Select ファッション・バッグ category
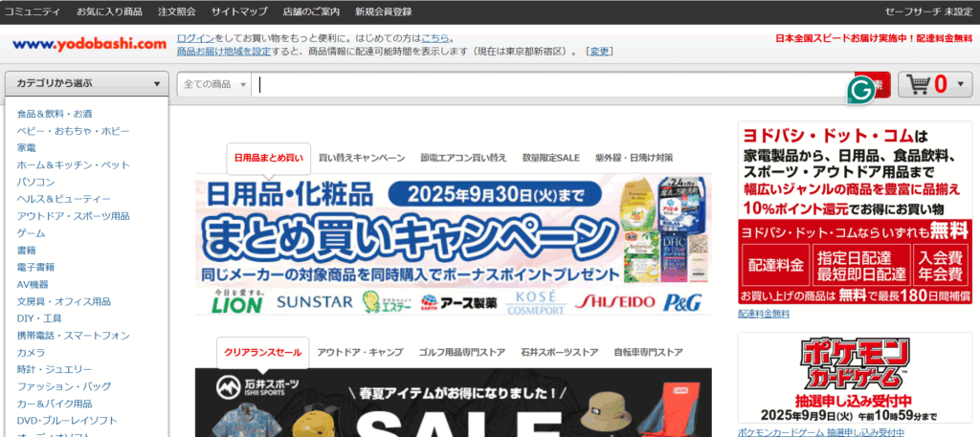Screen dimensions: 980x437 tap(64, 386)
